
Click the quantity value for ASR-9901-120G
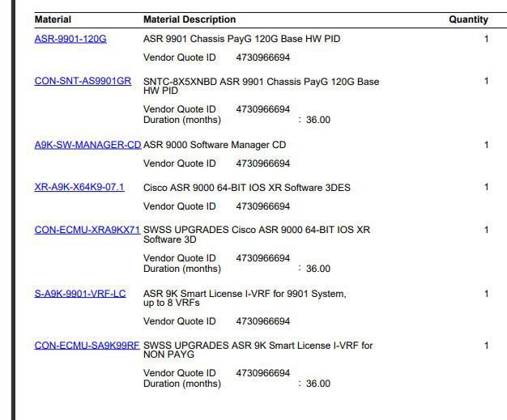(486, 39)
